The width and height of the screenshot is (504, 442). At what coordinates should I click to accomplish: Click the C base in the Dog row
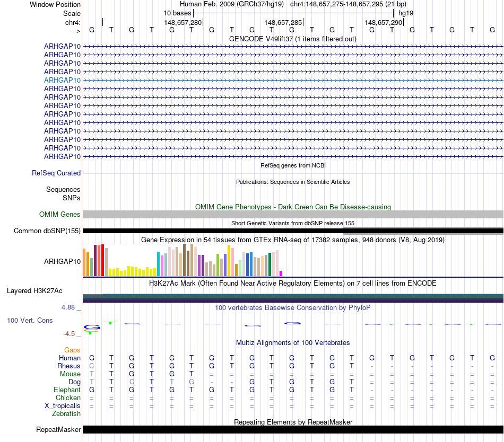tap(132, 382)
